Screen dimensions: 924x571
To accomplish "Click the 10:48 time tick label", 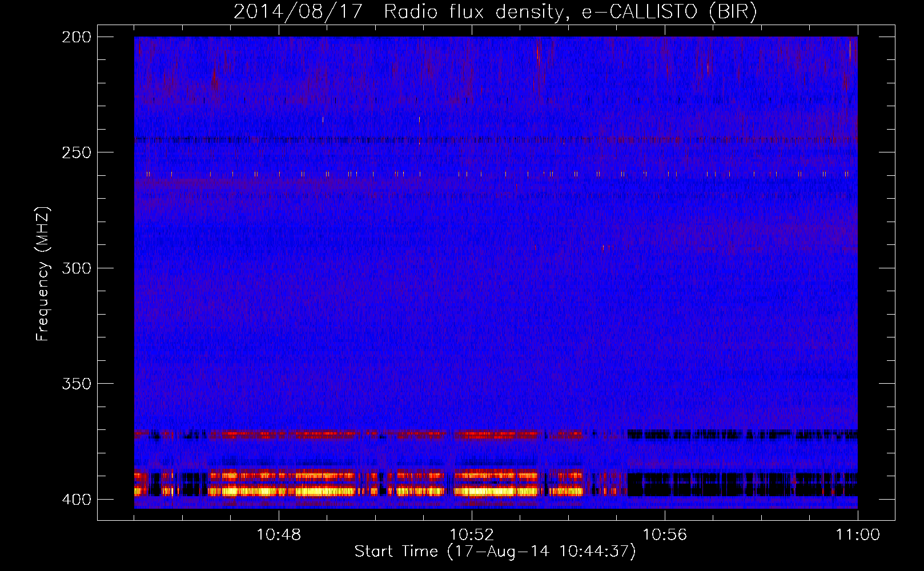I will click(279, 534).
